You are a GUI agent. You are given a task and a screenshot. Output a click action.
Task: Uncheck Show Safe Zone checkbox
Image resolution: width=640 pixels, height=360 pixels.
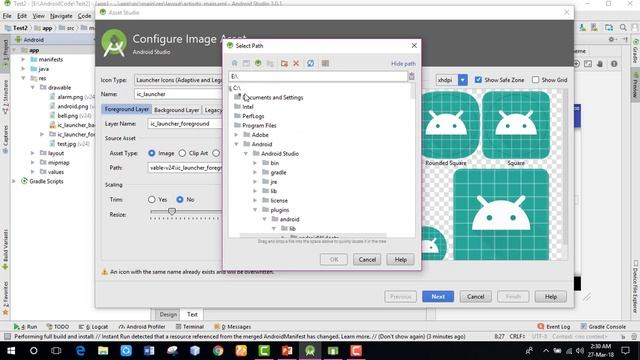coord(478,80)
